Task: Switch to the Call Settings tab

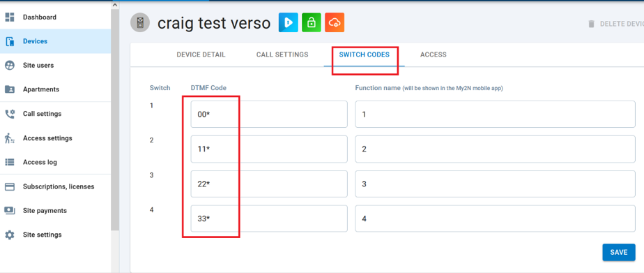Action: [x=282, y=54]
